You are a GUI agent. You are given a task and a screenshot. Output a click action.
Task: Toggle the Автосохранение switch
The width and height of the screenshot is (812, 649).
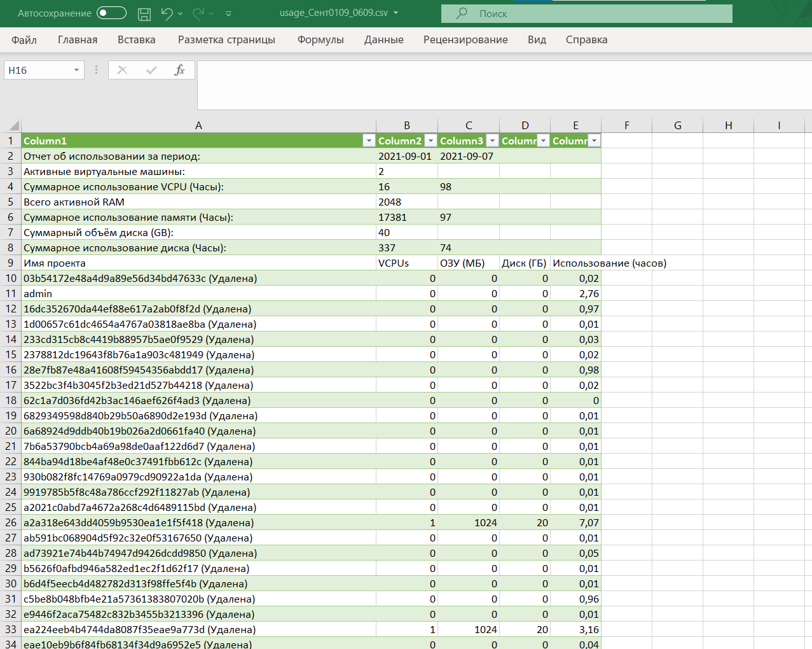pyautogui.click(x=111, y=13)
